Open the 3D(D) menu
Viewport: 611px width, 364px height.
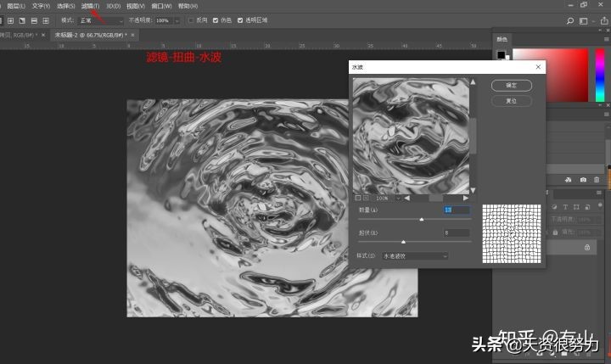(x=113, y=6)
